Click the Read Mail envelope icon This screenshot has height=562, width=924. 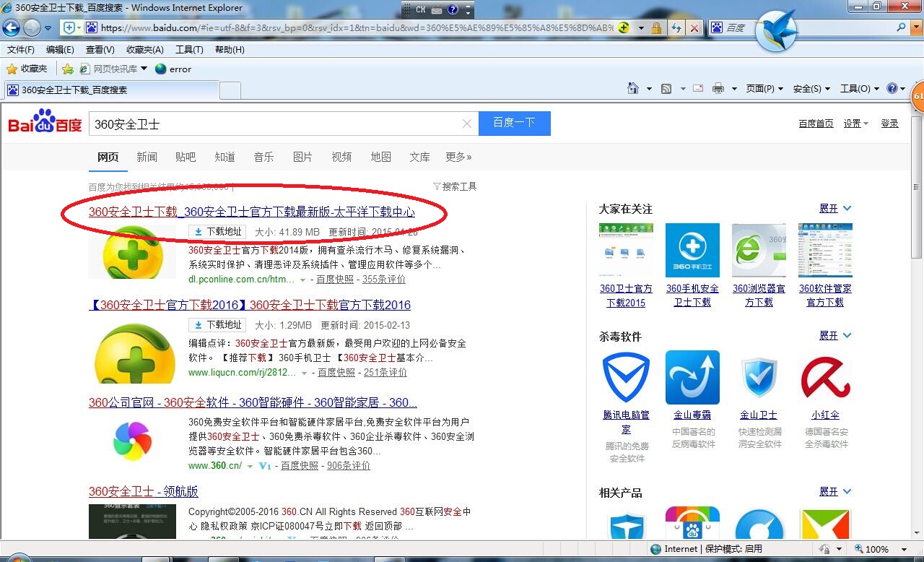(698, 88)
